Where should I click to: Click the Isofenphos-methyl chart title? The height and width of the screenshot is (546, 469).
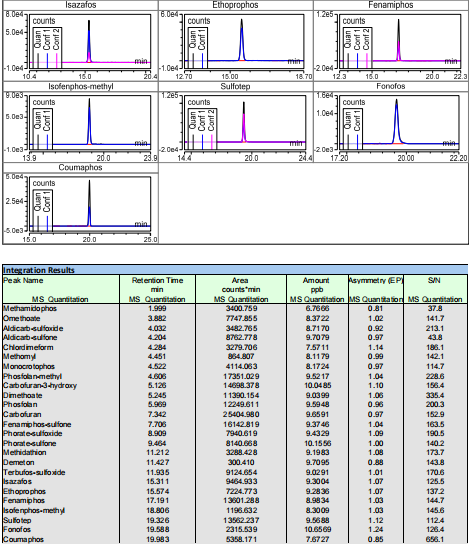[80, 86]
